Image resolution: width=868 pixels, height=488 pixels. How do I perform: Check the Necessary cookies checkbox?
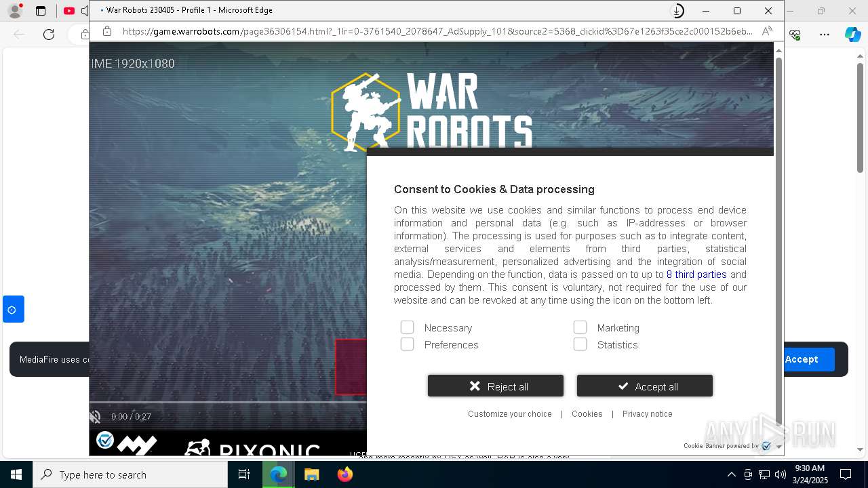pyautogui.click(x=407, y=327)
